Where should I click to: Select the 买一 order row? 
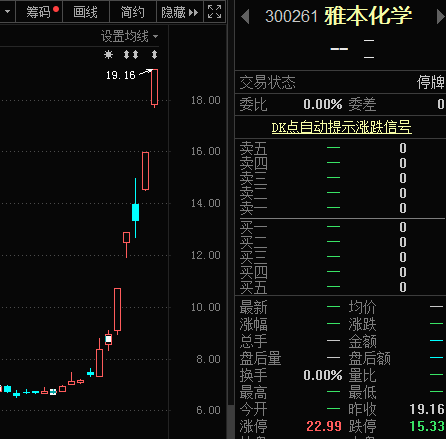340,227
